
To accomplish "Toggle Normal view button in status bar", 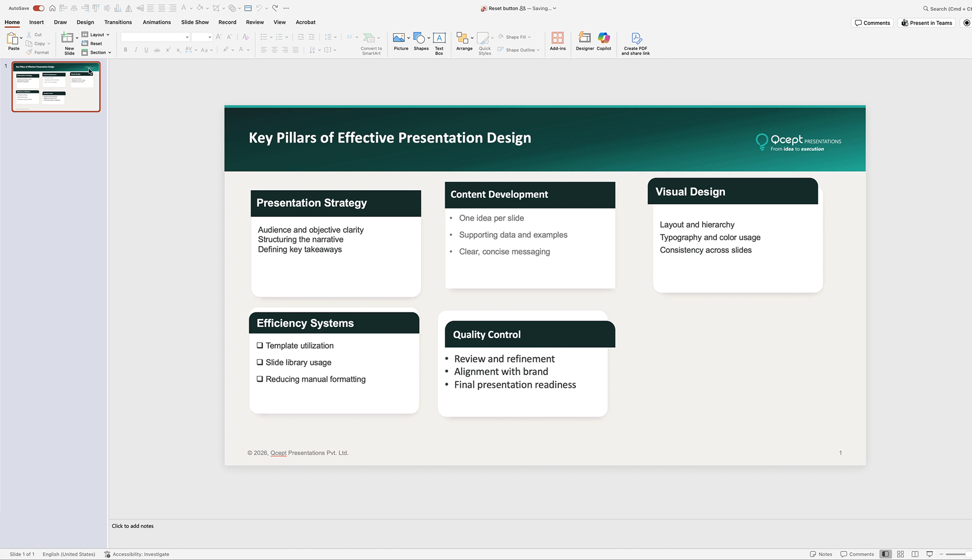I will 885,554.
